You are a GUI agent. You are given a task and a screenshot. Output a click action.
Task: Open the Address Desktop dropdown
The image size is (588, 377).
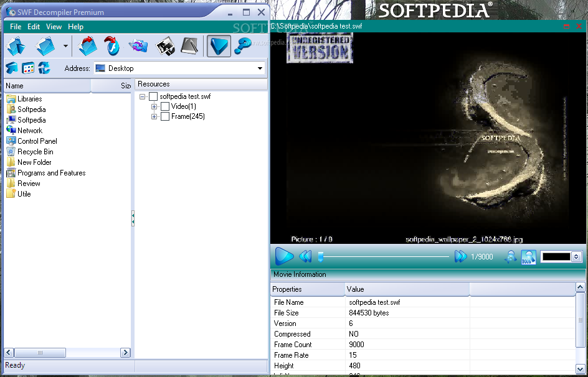pos(260,68)
